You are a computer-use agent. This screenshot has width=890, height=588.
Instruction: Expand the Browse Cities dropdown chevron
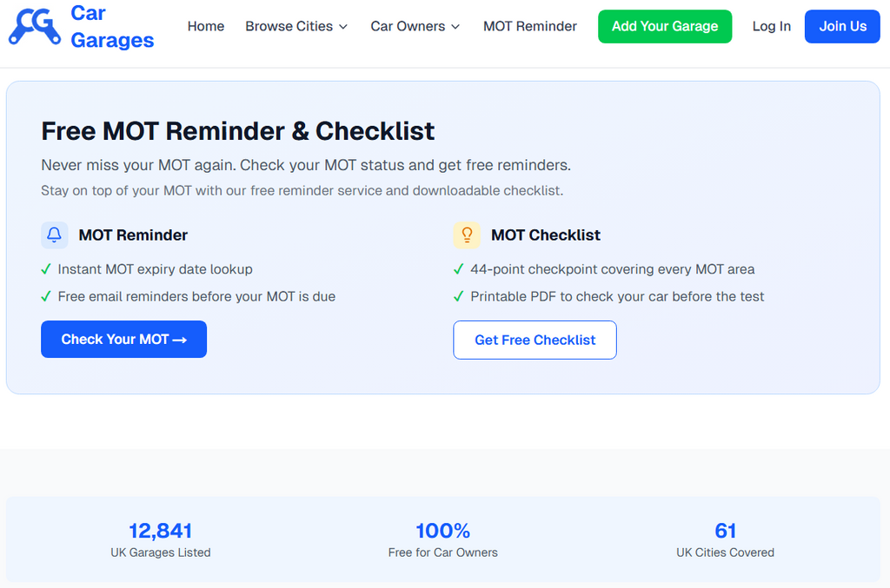point(343,27)
